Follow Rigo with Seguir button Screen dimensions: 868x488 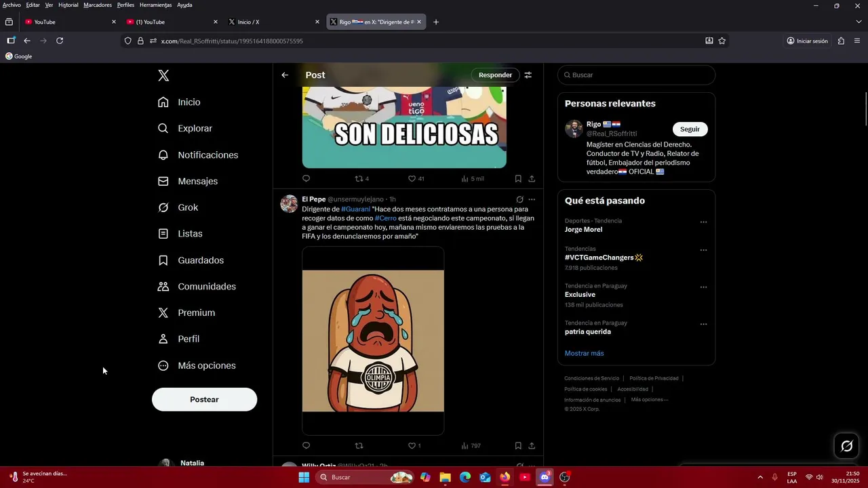click(690, 129)
